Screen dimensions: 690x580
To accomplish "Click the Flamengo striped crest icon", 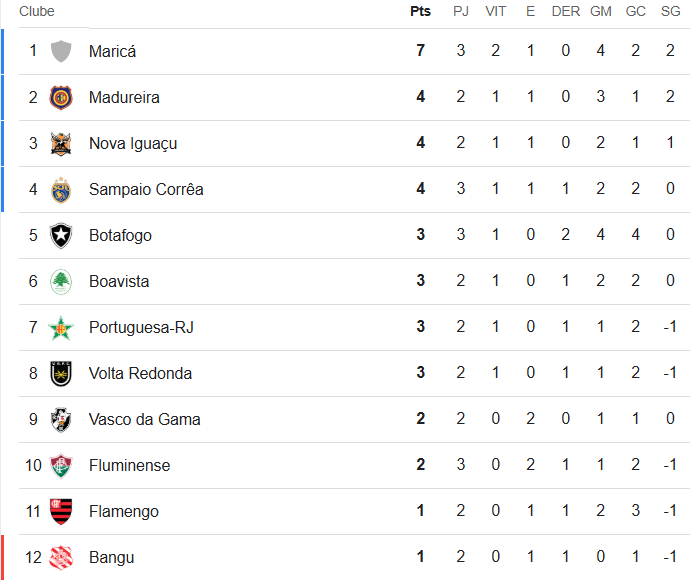I will (x=61, y=511).
